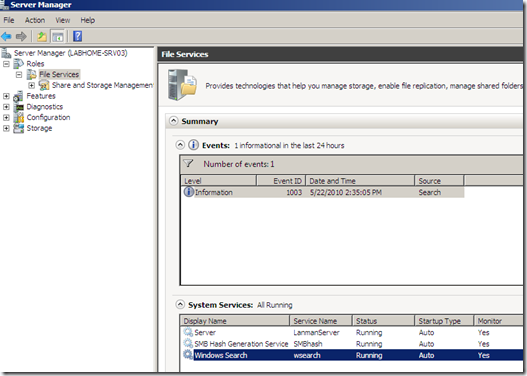Sort events by Event ID column header
Screen dimensions: 527x376
[x=281, y=181]
